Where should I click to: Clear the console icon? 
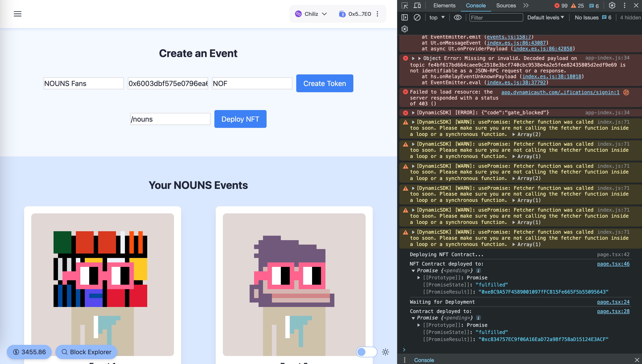[x=417, y=18]
